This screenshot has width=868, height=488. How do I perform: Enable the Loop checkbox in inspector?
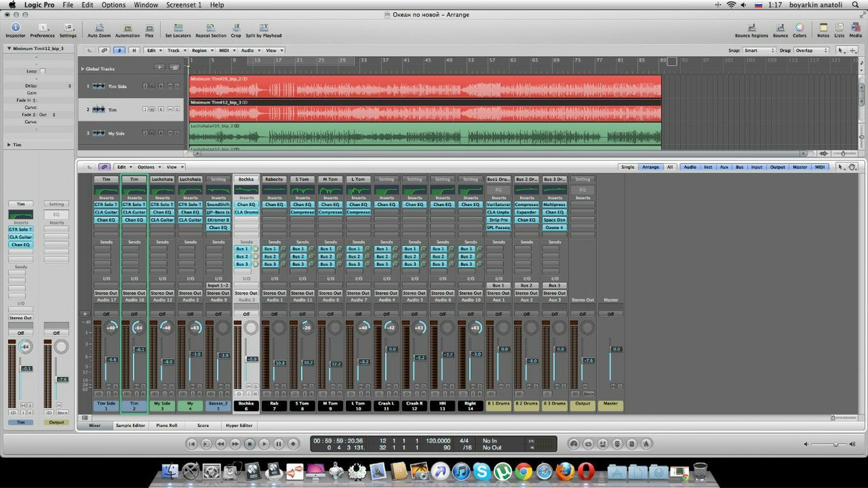(x=42, y=71)
